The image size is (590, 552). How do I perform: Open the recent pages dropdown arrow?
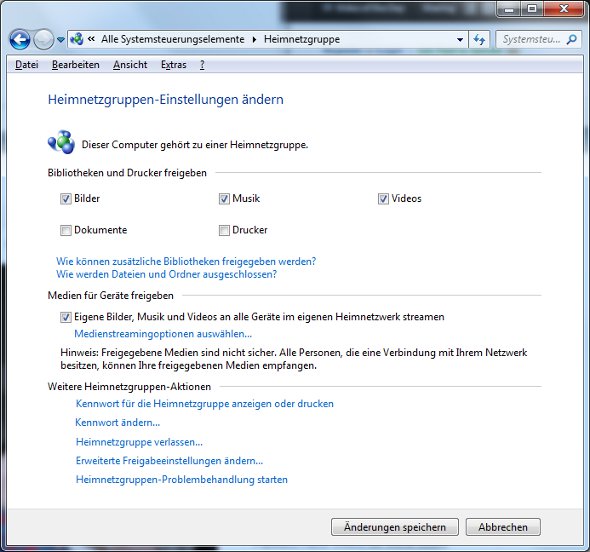[61, 40]
